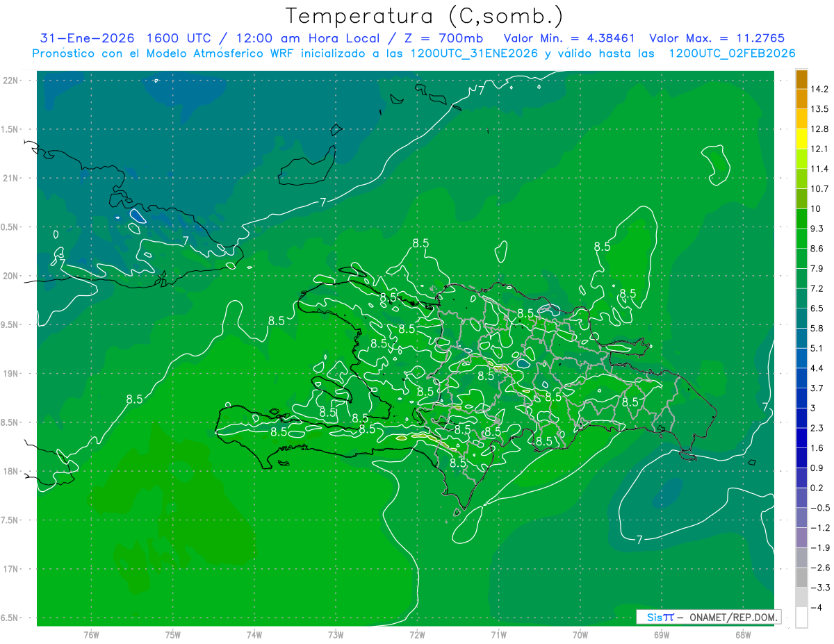
Task: Click the '9.5N' latitude axis label
Action: pyautogui.click(x=10, y=324)
